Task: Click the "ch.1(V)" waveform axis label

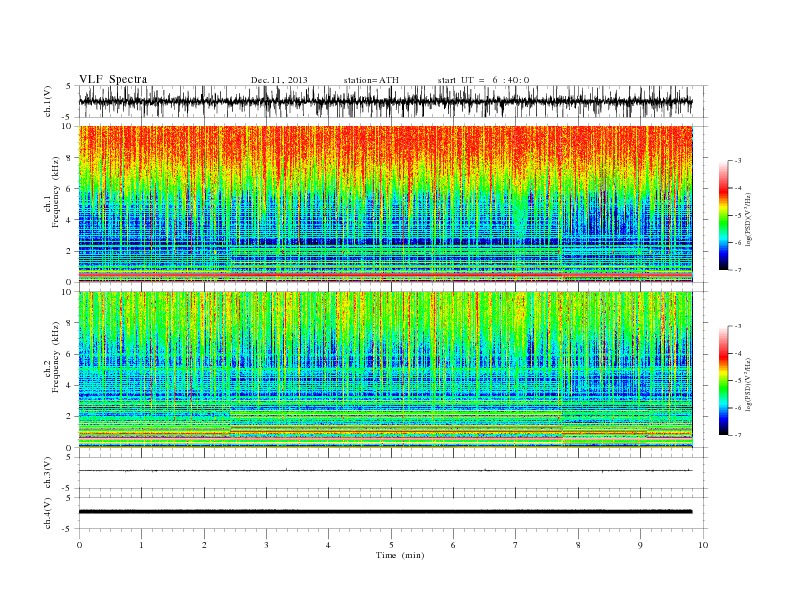Action: tap(48, 101)
